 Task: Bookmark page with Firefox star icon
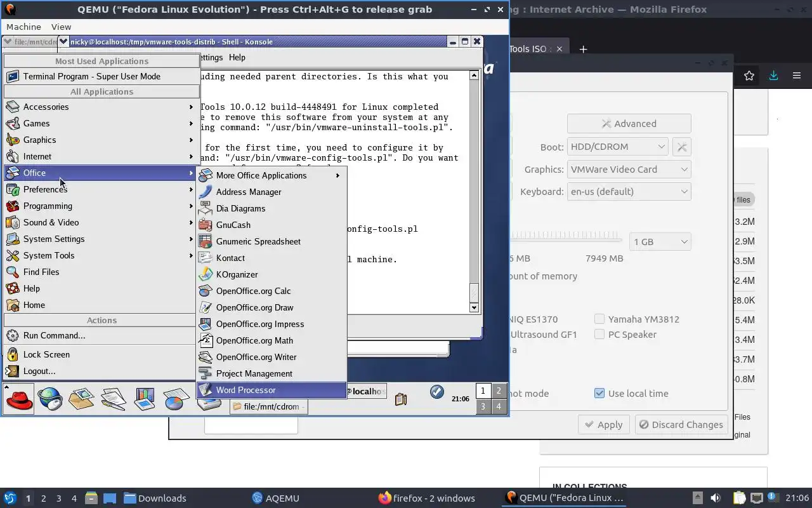(x=749, y=76)
